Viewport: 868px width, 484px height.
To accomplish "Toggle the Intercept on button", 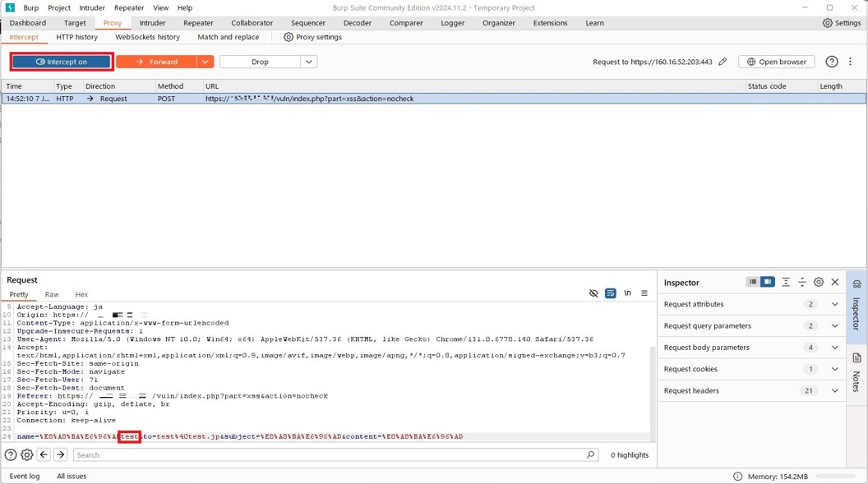I will pyautogui.click(x=62, y=62).
